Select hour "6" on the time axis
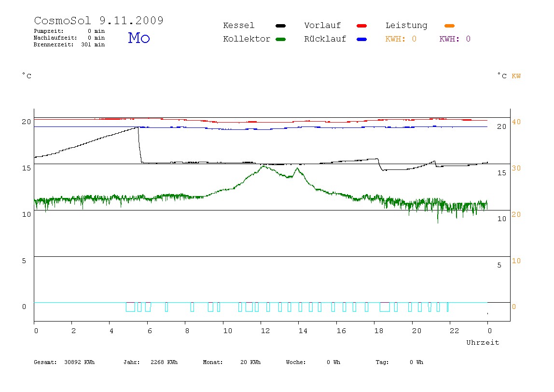Screen dimensions: 554x392 point(150,331)
